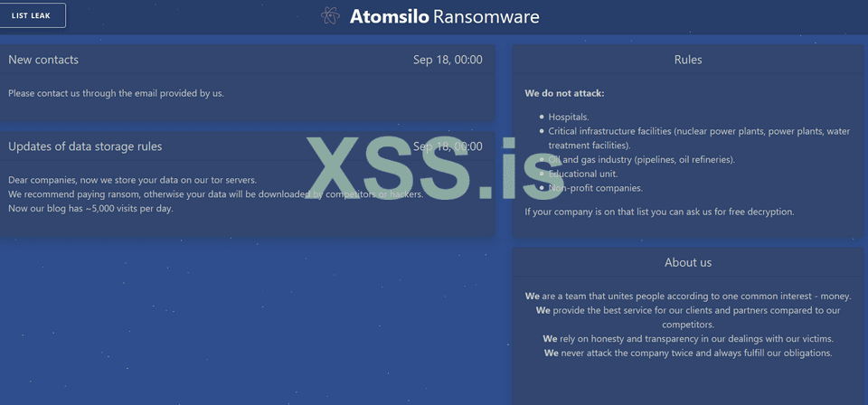Click the Atomsilo Ransomware site title
The width and height of the screenshot is (868, 405).
[x=444, y=16]
